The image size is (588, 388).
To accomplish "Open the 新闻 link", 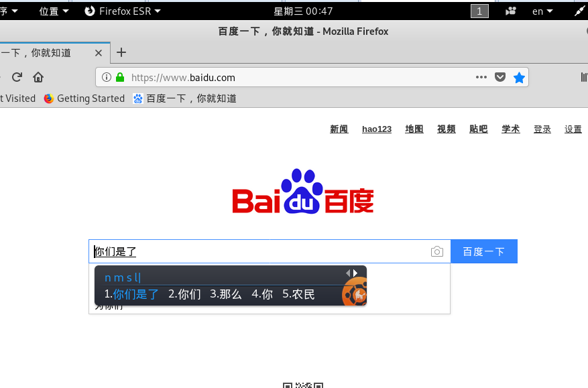I will (339, 129).
